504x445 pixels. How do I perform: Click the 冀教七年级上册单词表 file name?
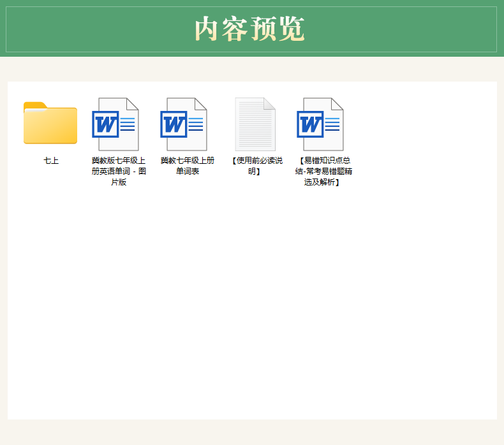tap(188, 166)
